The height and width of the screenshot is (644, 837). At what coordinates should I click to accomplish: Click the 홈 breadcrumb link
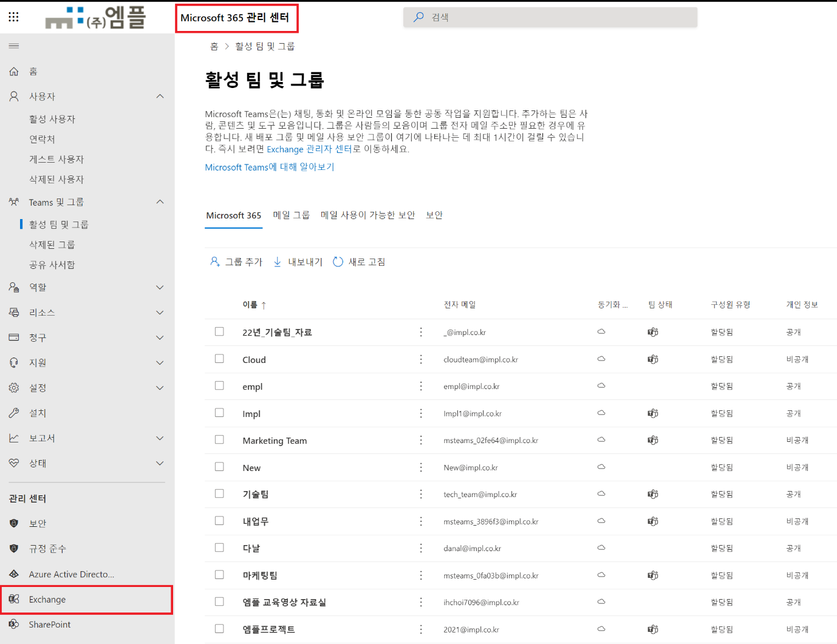click(x=214, y=46)
